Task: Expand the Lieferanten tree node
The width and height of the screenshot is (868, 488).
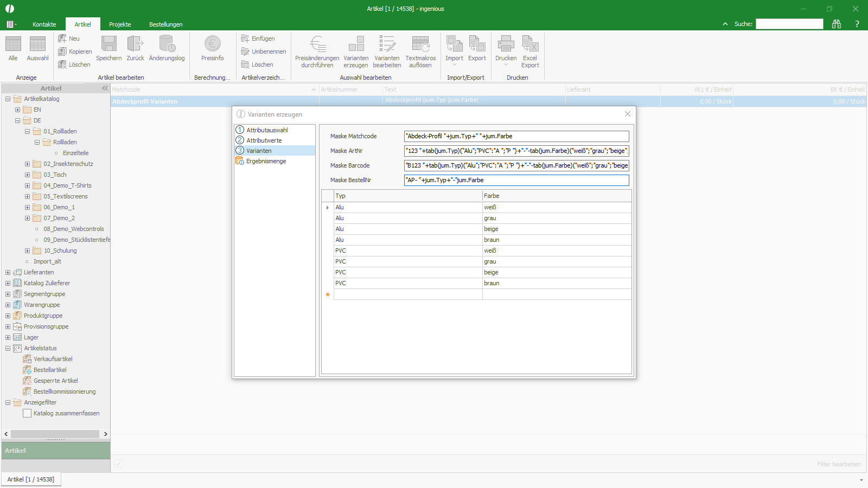Action: [x=8, y=272]
